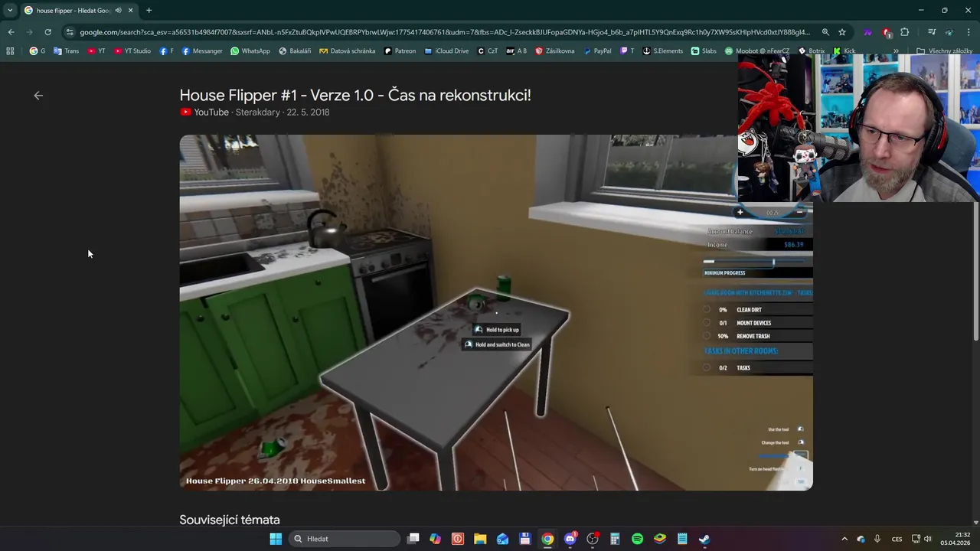Open the Facebook F bookmark
Viewport: 980px width, 551px height.
point(166,51)
